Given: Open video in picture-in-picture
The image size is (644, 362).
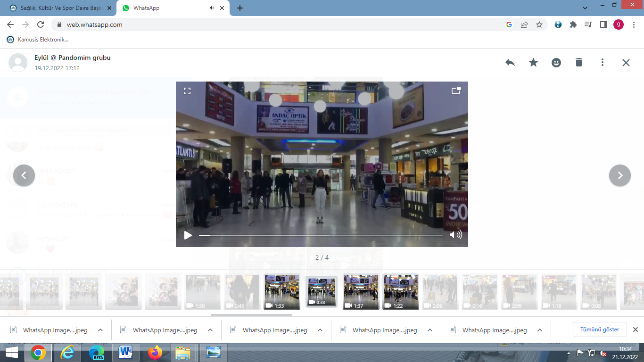Looking at the screenshot, I should point(456,91).
